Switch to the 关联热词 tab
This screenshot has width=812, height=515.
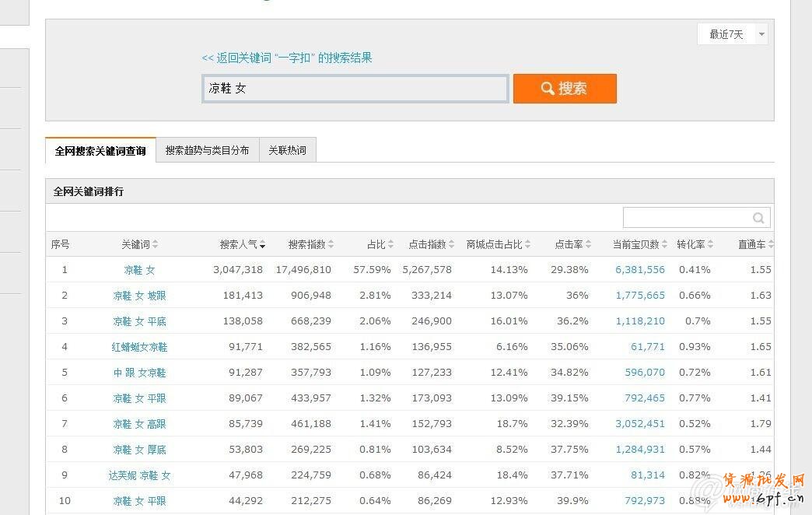287,150
